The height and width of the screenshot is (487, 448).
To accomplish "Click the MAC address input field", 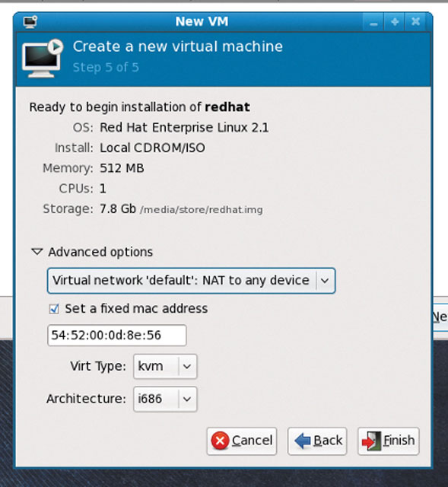I will coord(116,336).
